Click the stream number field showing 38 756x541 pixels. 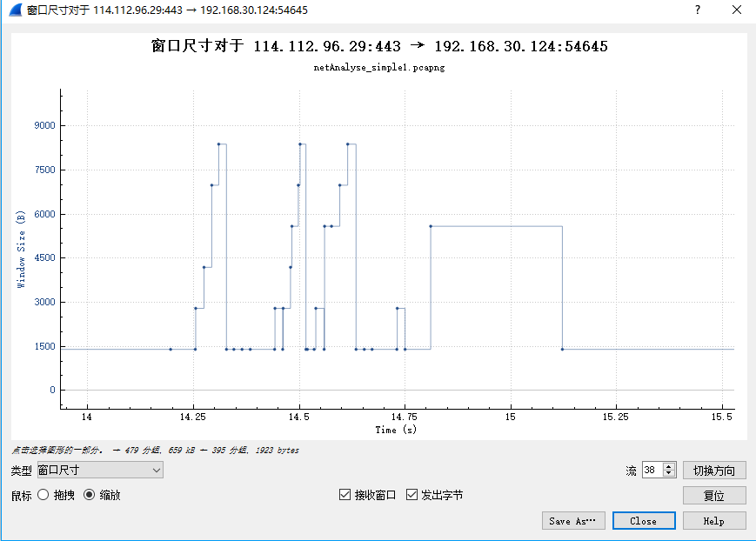pos(652,471)
